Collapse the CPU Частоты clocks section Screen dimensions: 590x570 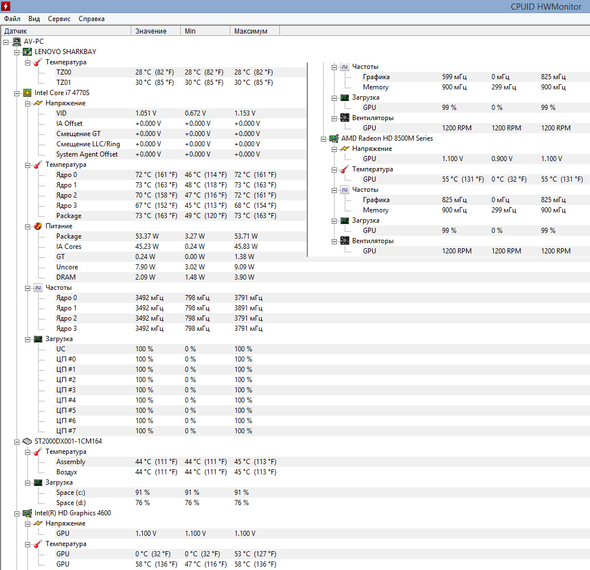[x=27, y=288]
